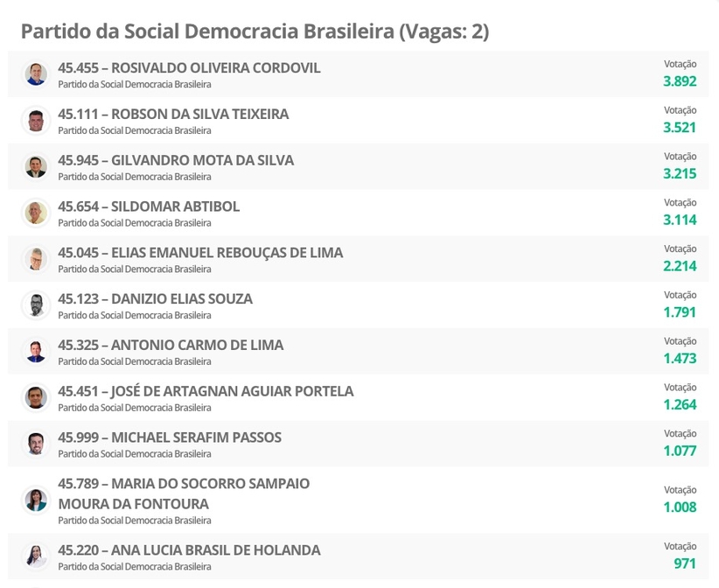Click Rosivaldo Oliveira Cordovil's candidate photo
The width and height of the screenshot is (719, 588).
tap(36, 74)
